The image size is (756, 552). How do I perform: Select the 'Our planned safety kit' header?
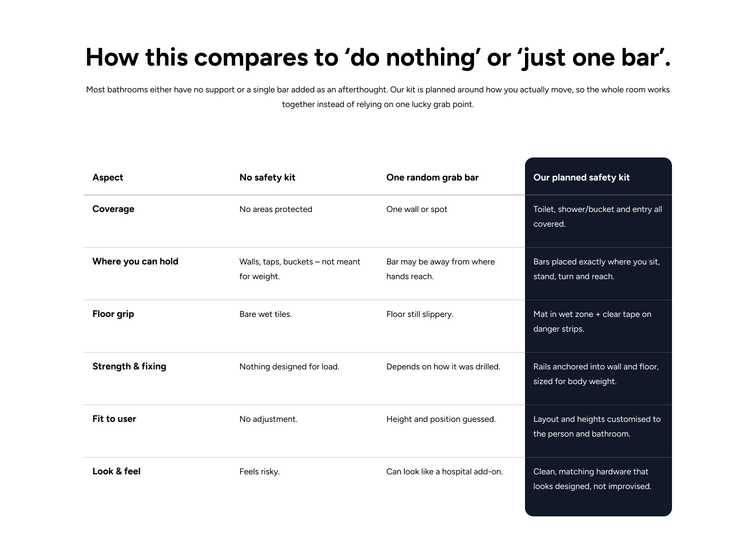point(581,177)
